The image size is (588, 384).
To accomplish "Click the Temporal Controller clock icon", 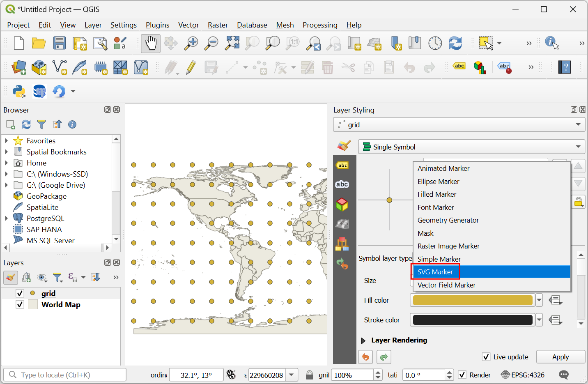I will (435, 44).
